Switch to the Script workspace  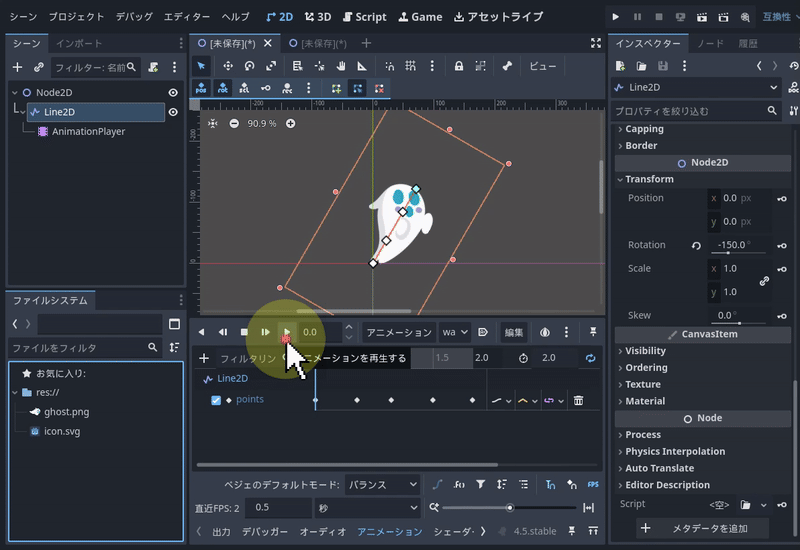click(x=364, y=17)
